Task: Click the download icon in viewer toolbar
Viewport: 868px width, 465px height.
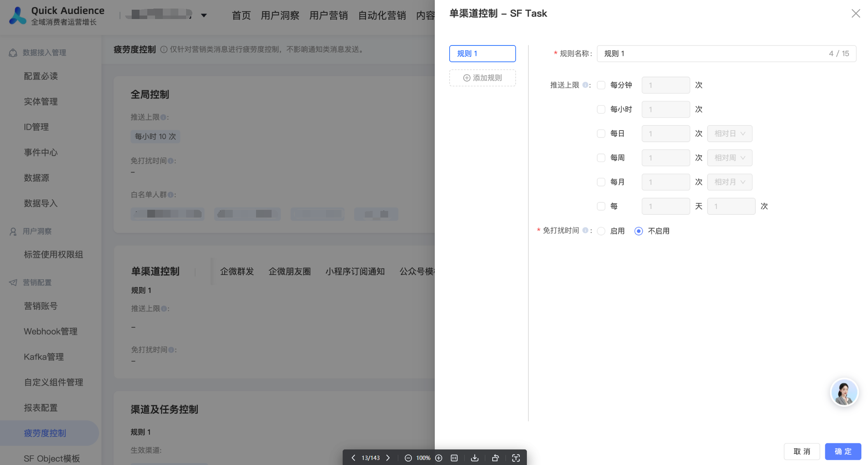Action: pyautogui.click(x=475, y=458)
